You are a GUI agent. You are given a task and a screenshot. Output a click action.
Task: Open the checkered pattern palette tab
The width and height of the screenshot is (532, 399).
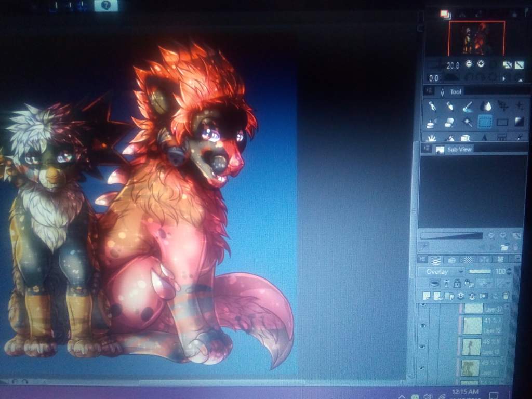468,260
